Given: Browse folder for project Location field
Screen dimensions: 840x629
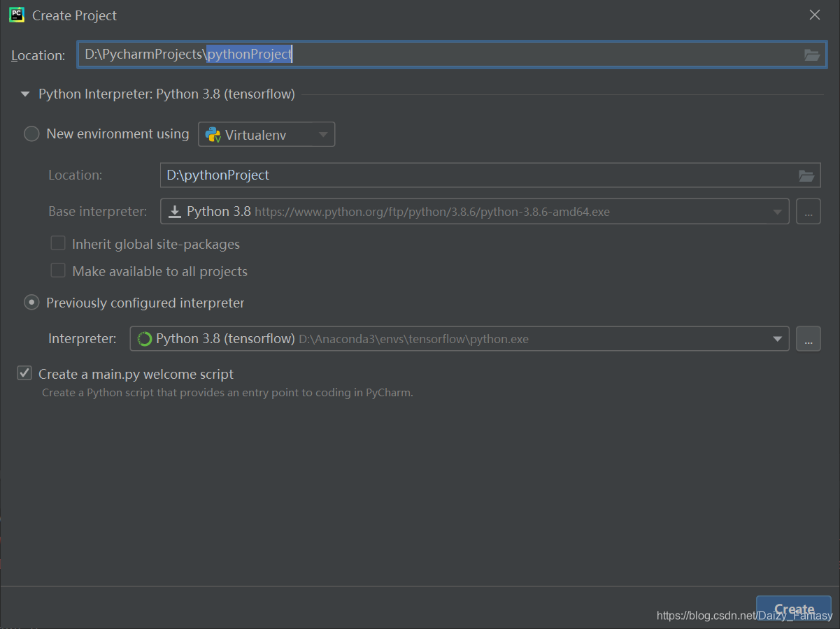Looking at the screenshot, I should tap(811, 55).
